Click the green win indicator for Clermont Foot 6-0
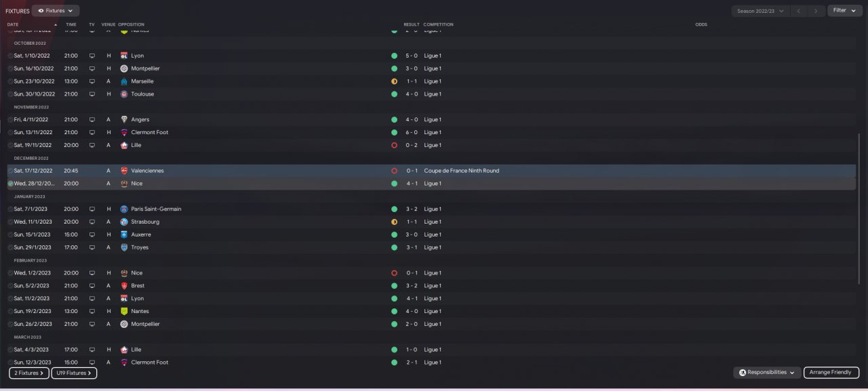This screenshot has height=391, width=868. [394, 132]
